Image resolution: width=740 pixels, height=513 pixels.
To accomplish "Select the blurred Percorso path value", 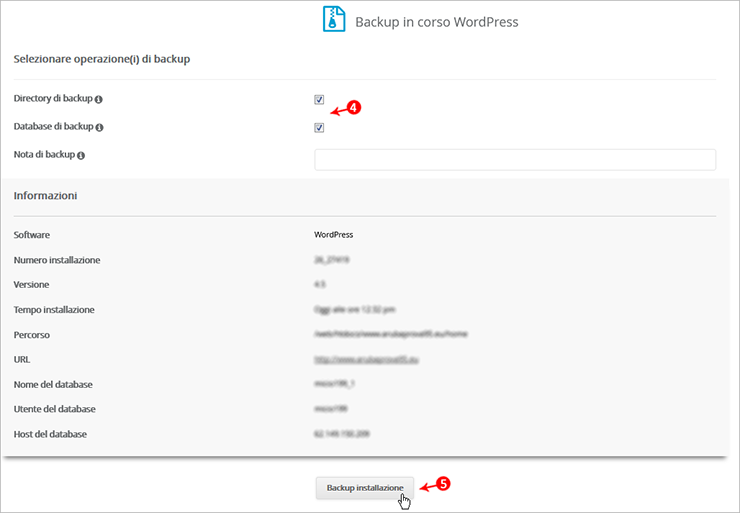I will [x=391, y=334].
